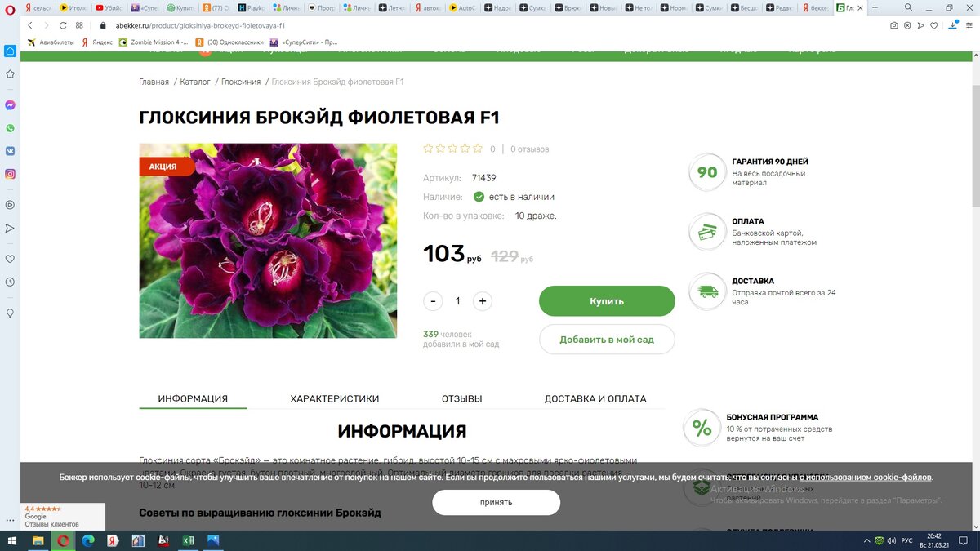Screen dimensions: 980x551
Task: Switch input language РУС in tray
Action: point(906,540)
